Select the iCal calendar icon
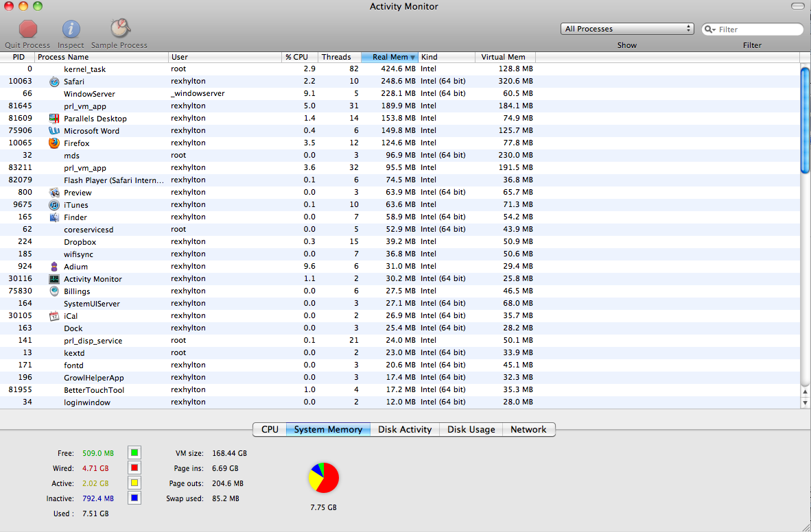 coord(54,316)
